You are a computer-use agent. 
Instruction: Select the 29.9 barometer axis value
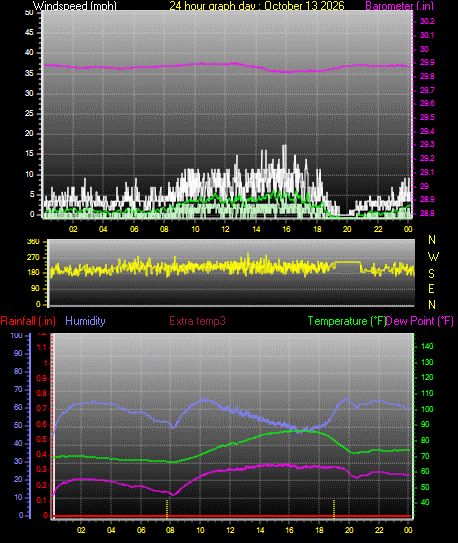tap(427, 63)
